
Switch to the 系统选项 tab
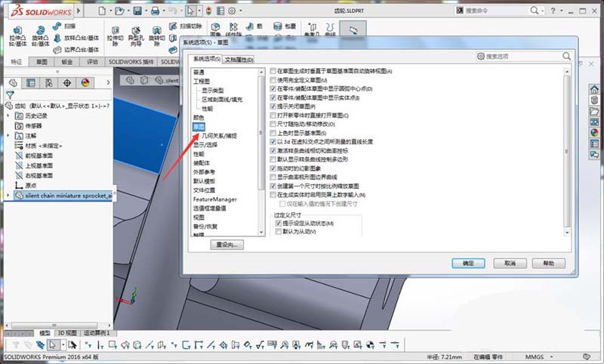point(206,59)
